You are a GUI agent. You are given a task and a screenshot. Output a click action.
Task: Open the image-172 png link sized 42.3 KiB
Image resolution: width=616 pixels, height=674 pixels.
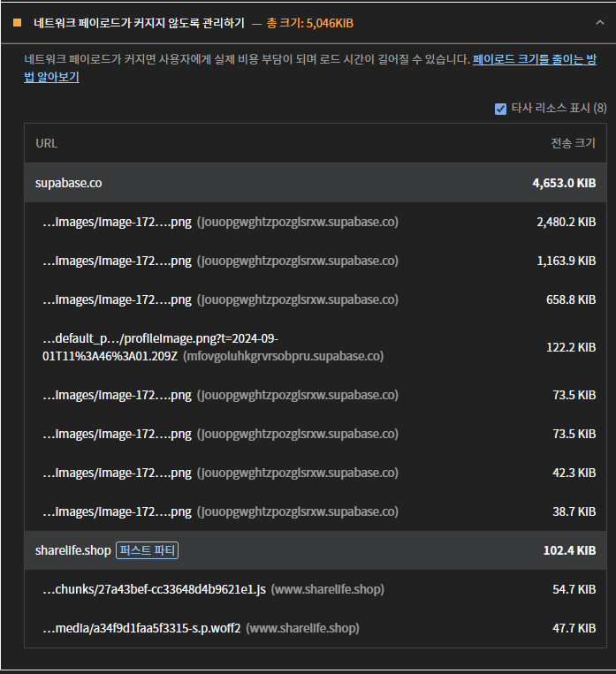(x=117, y=473)
